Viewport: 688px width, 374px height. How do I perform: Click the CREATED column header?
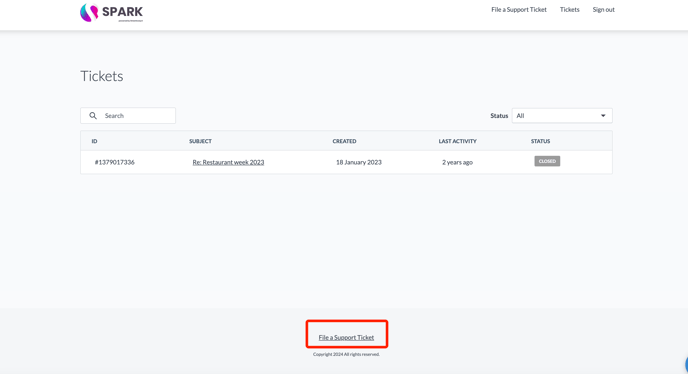[344, 141]
